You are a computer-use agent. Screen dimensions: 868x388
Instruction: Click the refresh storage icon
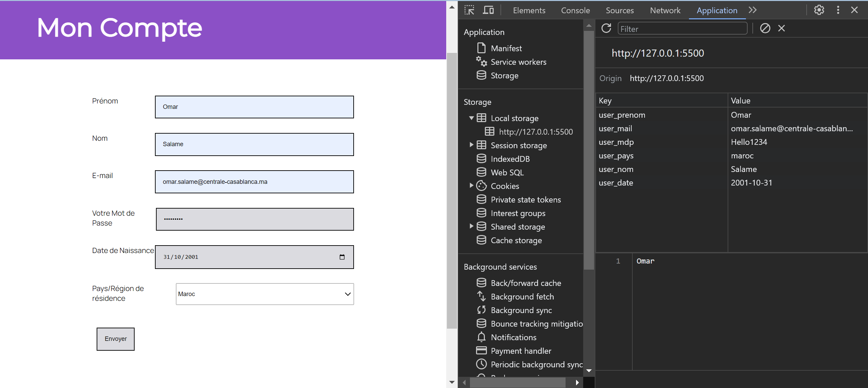click(606, 28)
